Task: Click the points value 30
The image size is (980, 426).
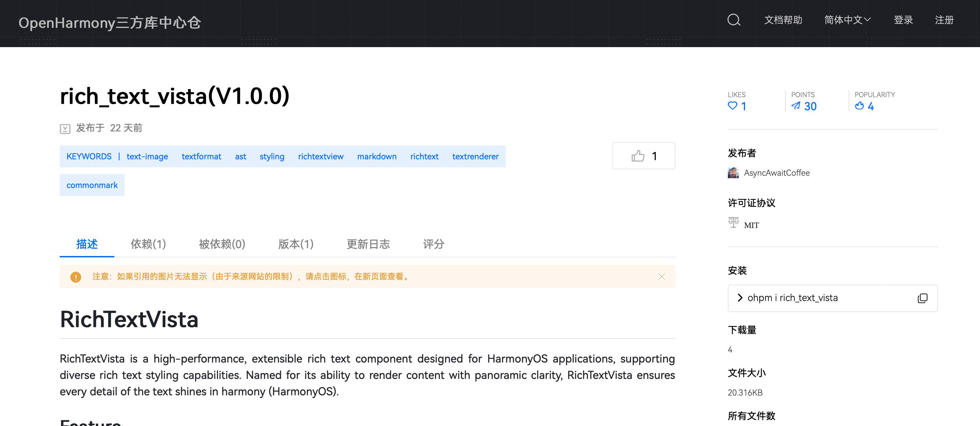Action: click(810, 106)
